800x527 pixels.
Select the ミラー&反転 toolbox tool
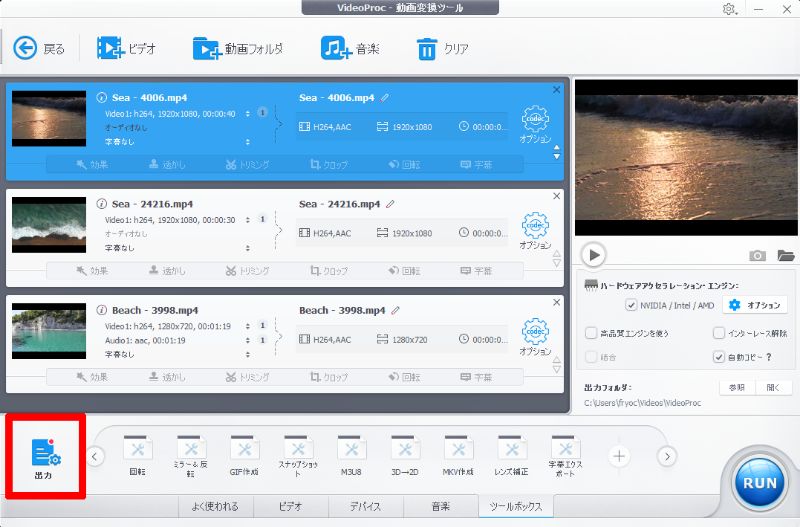[190, 456]
